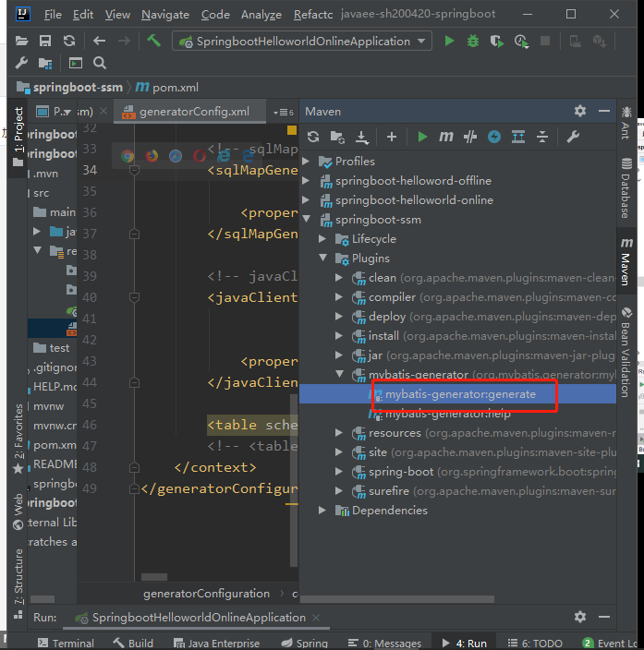Reimport all Maven projects refresh icon
Image resolution: width=644 pixels, height=650 pixels.
(313, 137)
